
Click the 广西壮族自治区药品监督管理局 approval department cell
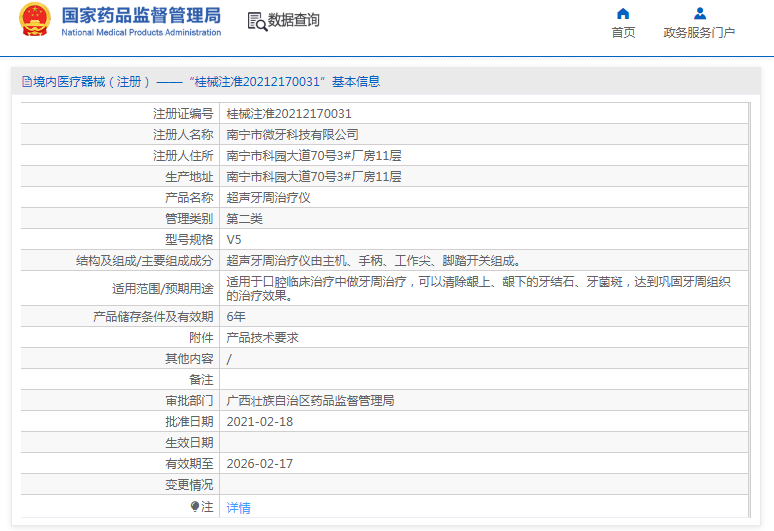pyautogui.click(x=310, y=401)
